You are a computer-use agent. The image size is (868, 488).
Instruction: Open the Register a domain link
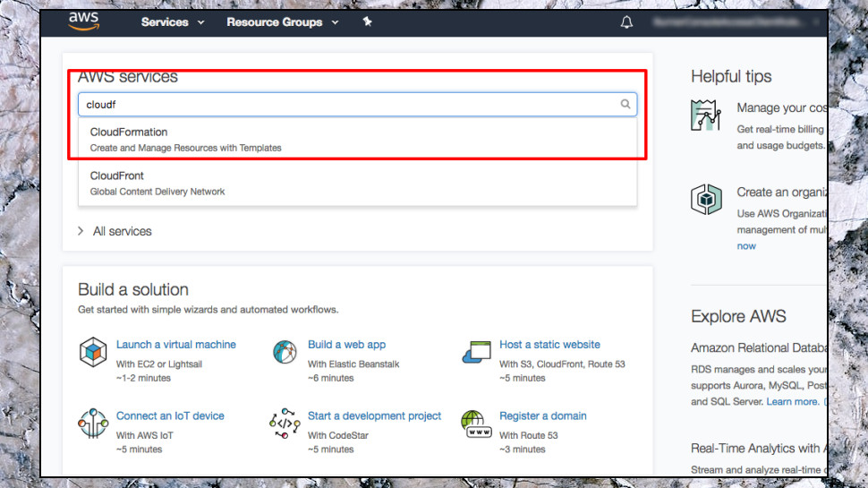tap(542, 416)
